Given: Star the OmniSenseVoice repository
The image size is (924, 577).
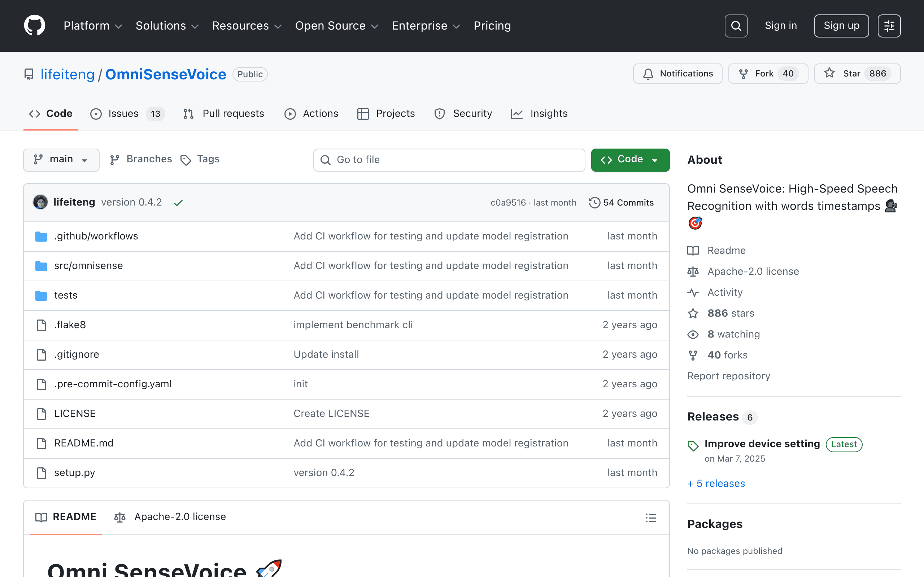Looking at the screenshot, I should point(857,74).
